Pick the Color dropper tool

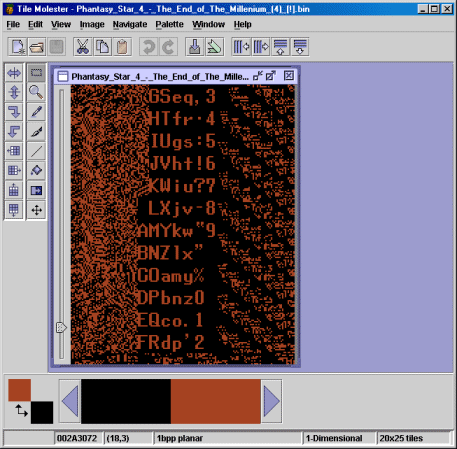coord(36,112)
